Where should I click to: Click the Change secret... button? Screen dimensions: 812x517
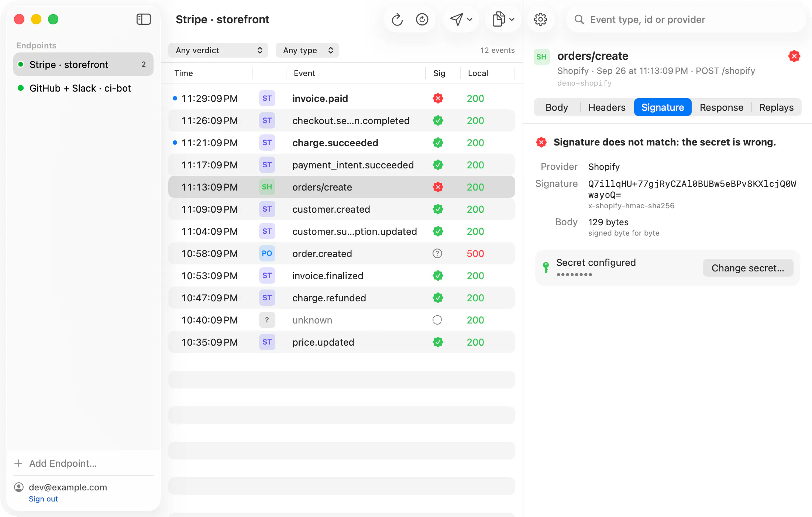(x=748, y=268)
